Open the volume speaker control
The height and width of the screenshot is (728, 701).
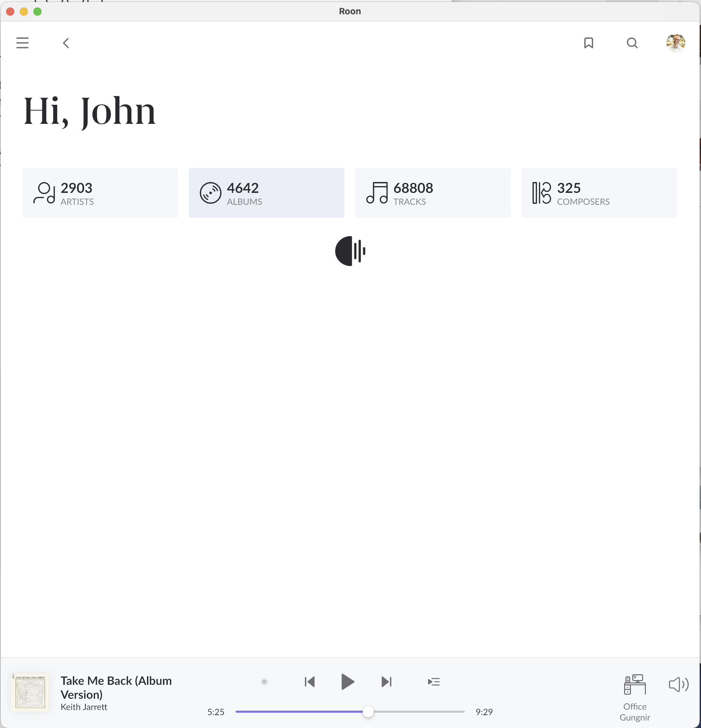(678, 684)
